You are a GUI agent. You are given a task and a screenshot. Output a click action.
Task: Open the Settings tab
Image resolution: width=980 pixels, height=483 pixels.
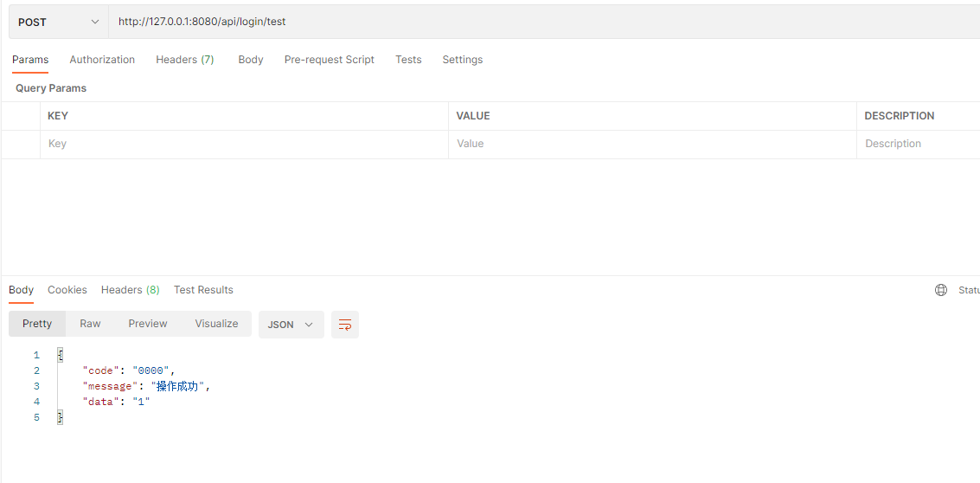click(463, 60)
